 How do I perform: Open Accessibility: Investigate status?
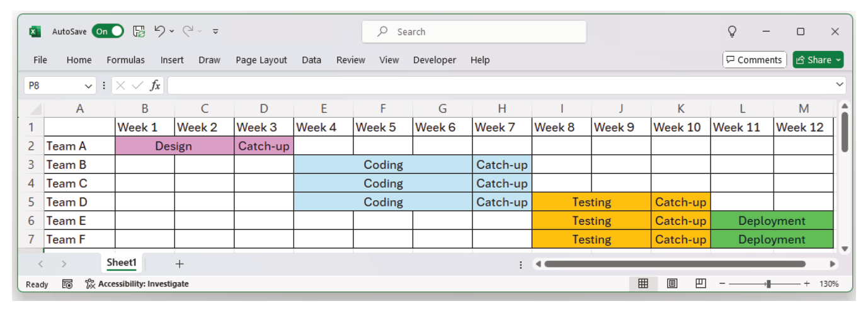click(137, 284)
